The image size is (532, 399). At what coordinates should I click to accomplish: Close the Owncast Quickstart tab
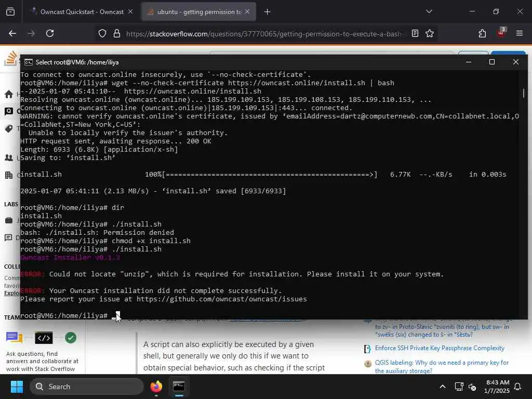[130, 12]
